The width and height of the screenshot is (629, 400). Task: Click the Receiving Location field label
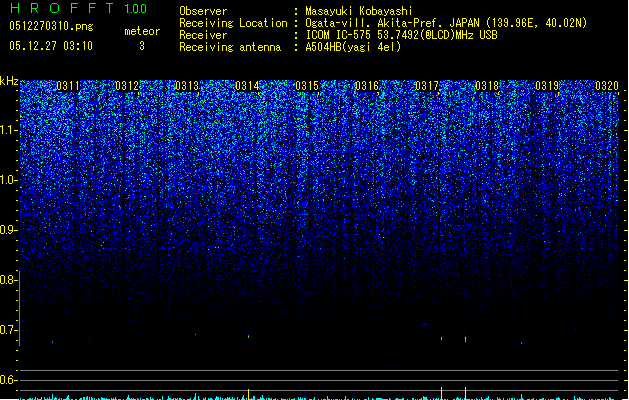click(x=233, y=23)
